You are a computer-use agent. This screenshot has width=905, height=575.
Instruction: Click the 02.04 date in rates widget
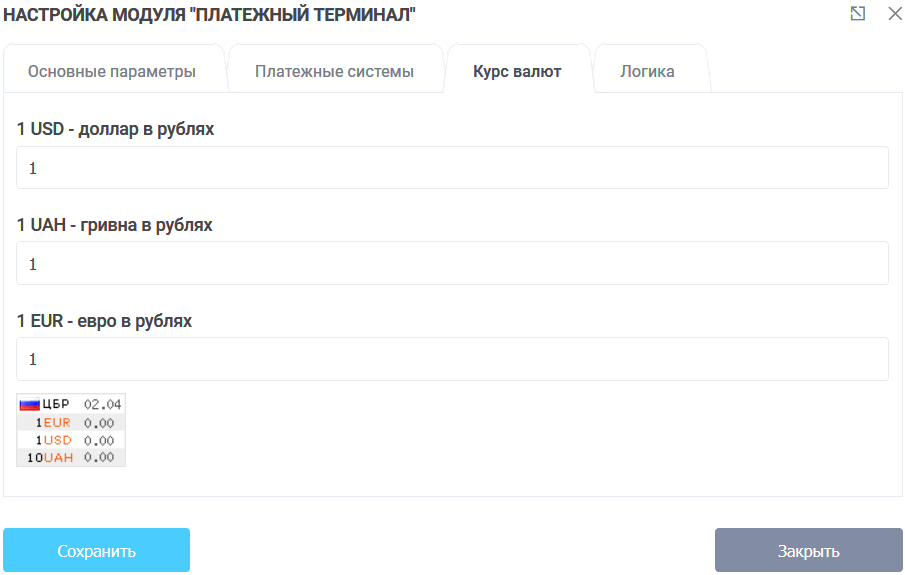(102, 405)
